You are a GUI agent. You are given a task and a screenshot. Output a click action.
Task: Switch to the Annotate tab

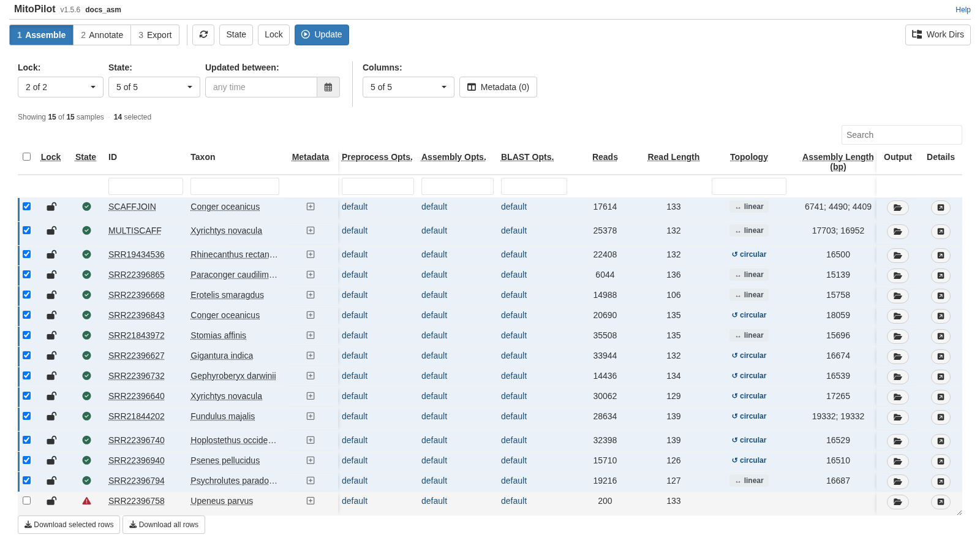[x=102, y=35]
